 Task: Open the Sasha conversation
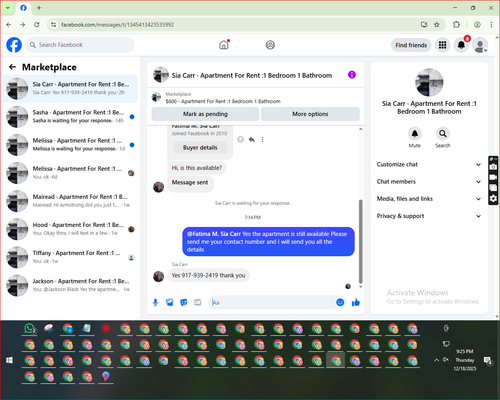pyautogui.click(x=70, y=116)
